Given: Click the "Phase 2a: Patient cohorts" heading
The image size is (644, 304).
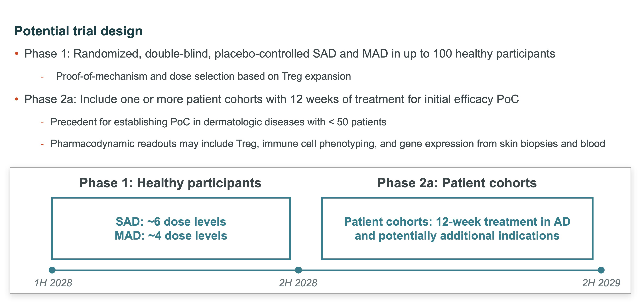Looking at the screenshot, I should point(457,183).
